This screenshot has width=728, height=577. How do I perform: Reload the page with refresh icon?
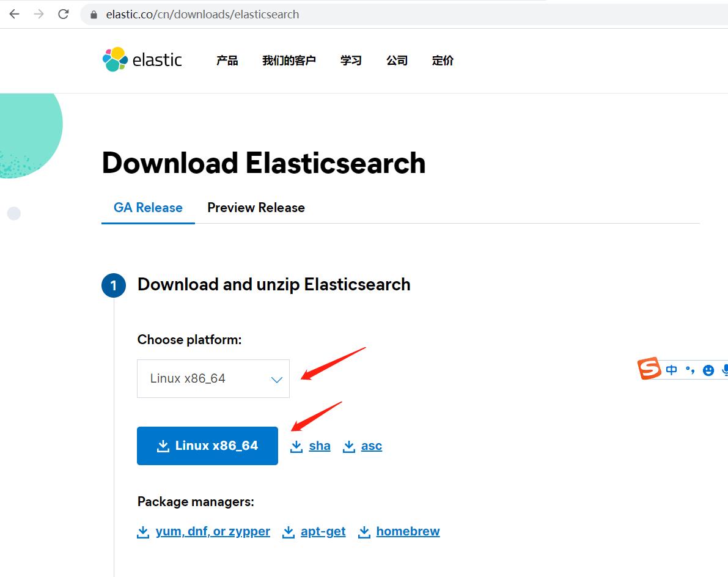pyautogui.click(x=64, y=14)
